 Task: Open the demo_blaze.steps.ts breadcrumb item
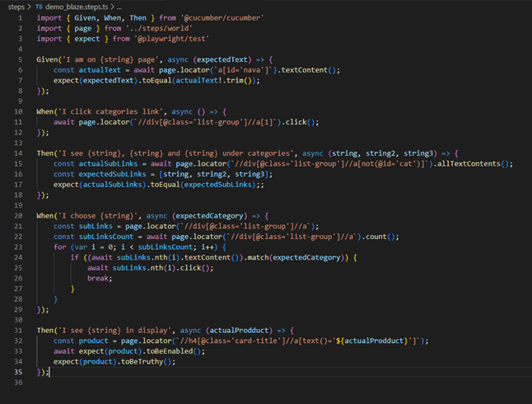77,7
